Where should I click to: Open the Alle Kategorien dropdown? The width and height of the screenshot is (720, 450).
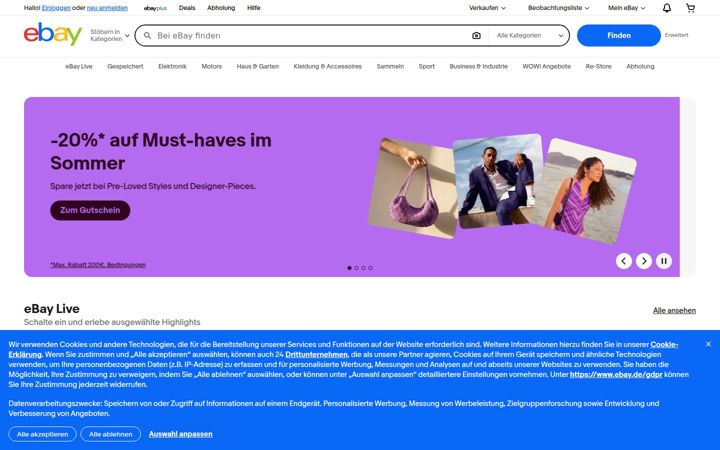tap(530, 35)
